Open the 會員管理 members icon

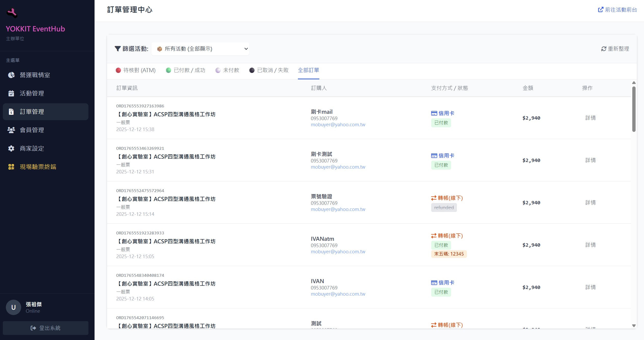(x=11, y=130)
